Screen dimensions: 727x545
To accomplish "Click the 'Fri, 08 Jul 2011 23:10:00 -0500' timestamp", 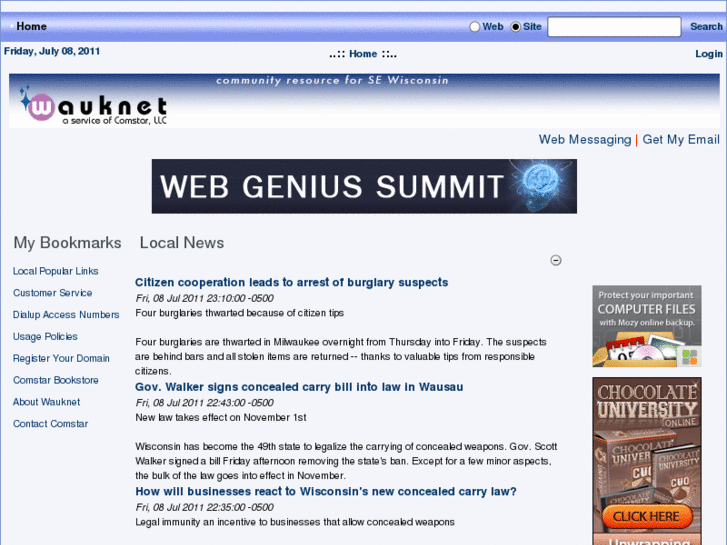I will pos(204,298).
